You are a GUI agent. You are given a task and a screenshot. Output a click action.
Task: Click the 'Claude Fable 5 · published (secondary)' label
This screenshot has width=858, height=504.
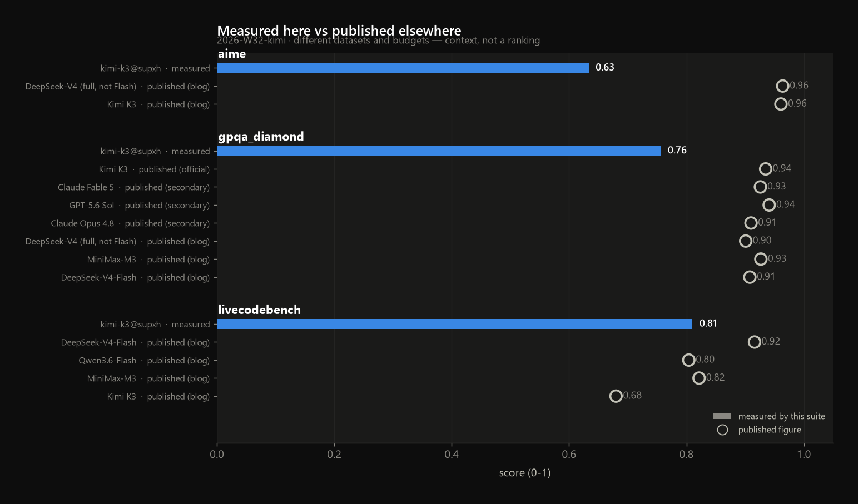coord(134,187)
